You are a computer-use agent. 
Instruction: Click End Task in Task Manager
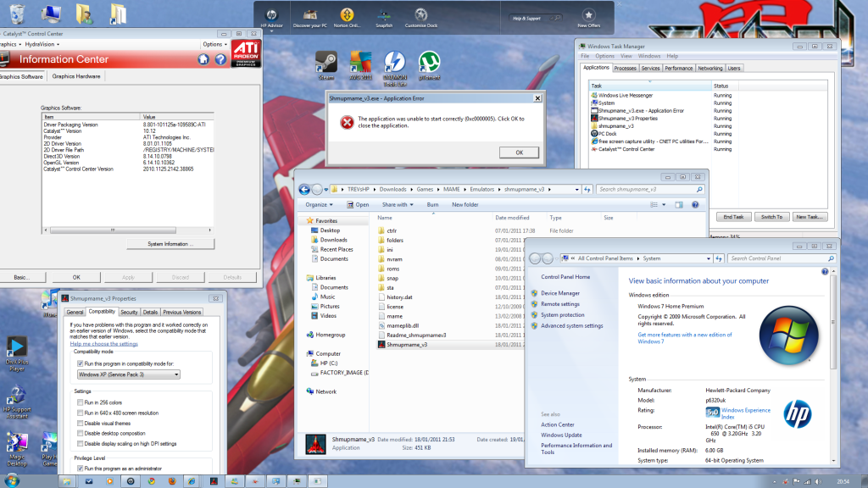[733, 217]
